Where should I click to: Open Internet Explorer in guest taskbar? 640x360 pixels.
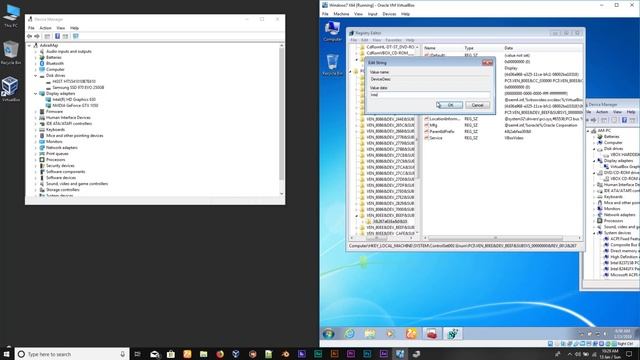click(x=349, y=334)
